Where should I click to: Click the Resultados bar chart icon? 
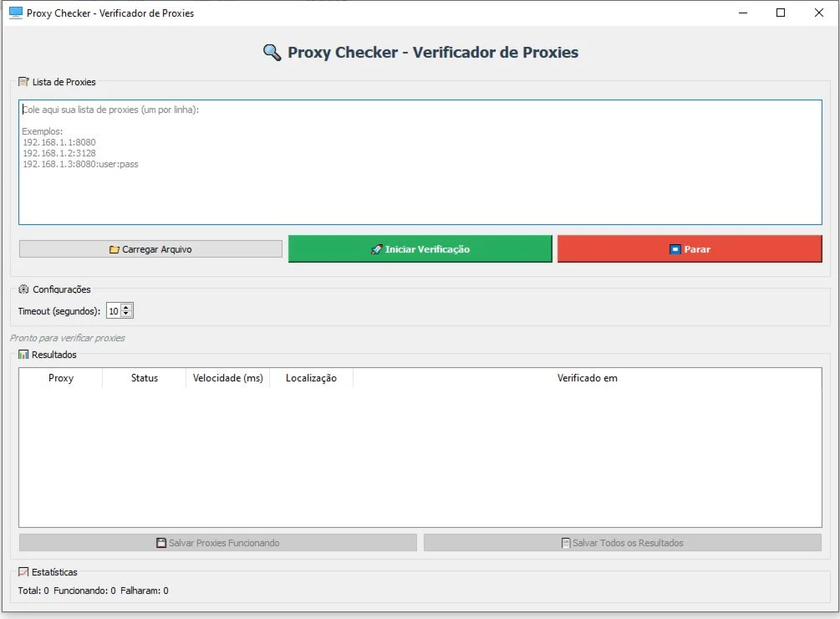23,354
